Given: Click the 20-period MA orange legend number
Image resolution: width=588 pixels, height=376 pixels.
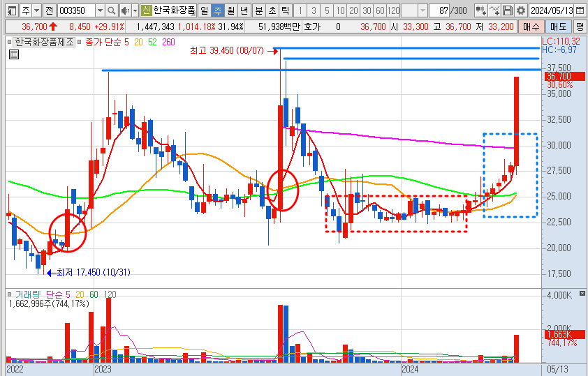Looking at the screenshot, I should (x=138, y=42).
